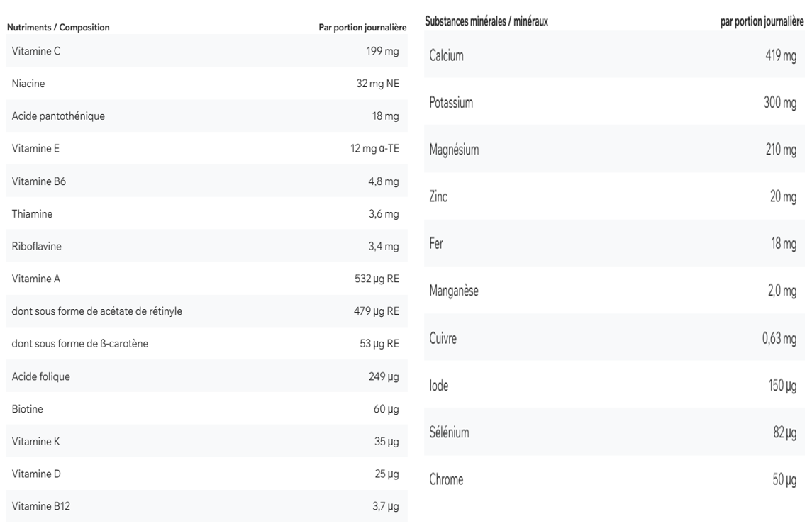
Task: Click the 'dont sous forme de ß-carotène' label
Action: pos(79,345)
